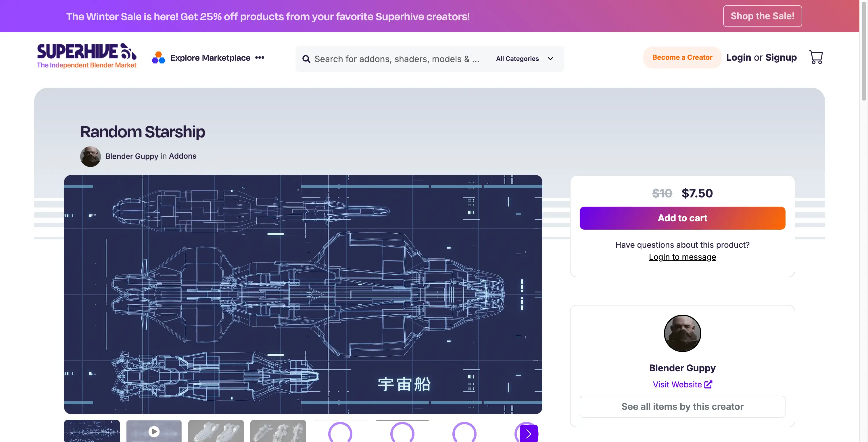The height and width of the screenshot is (442, 868).
Task: Click the search input field
Action: (387, 59)
